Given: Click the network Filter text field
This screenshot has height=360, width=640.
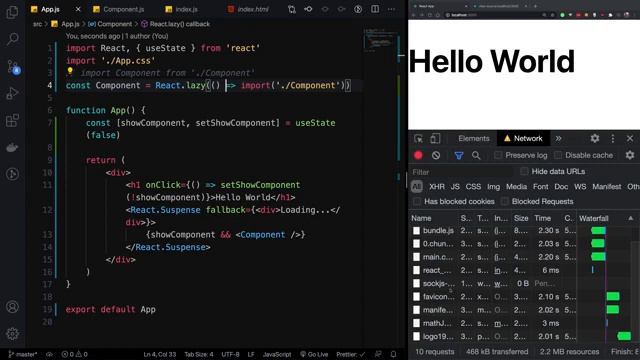Looking at the screenshot, I should [461, 172].
